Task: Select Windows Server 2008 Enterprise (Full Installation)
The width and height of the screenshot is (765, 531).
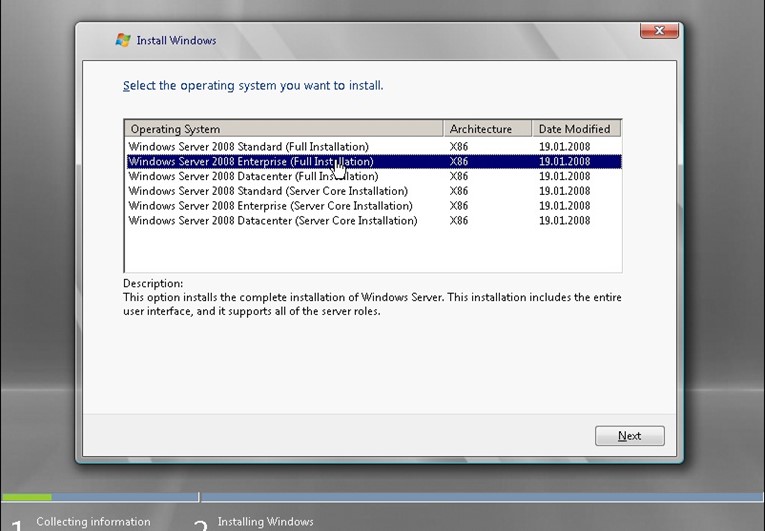Action: click(x=250, y=161)
